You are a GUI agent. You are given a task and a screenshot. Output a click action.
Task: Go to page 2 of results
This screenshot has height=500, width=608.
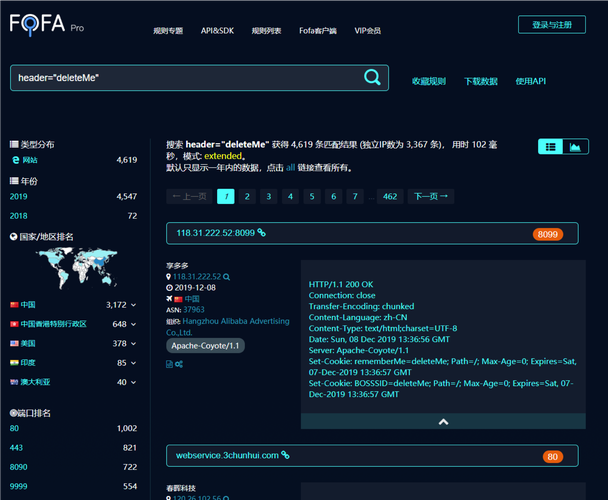pos(247,196)
